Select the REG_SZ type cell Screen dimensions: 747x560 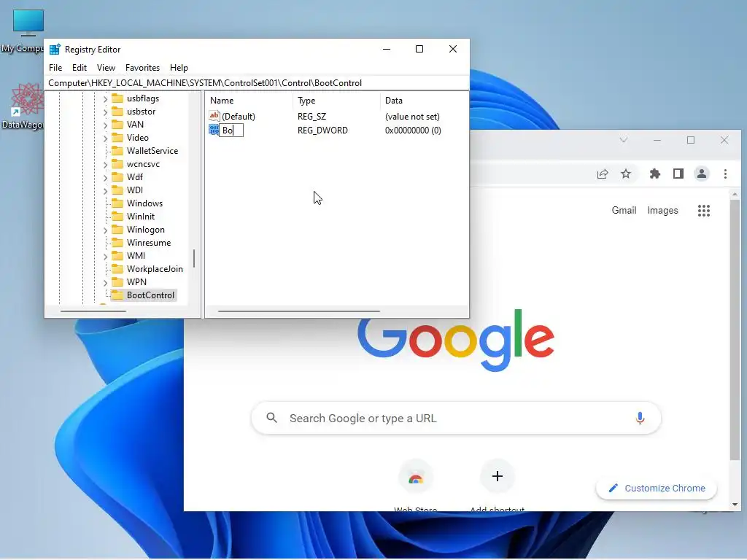(x=311, y=116)
